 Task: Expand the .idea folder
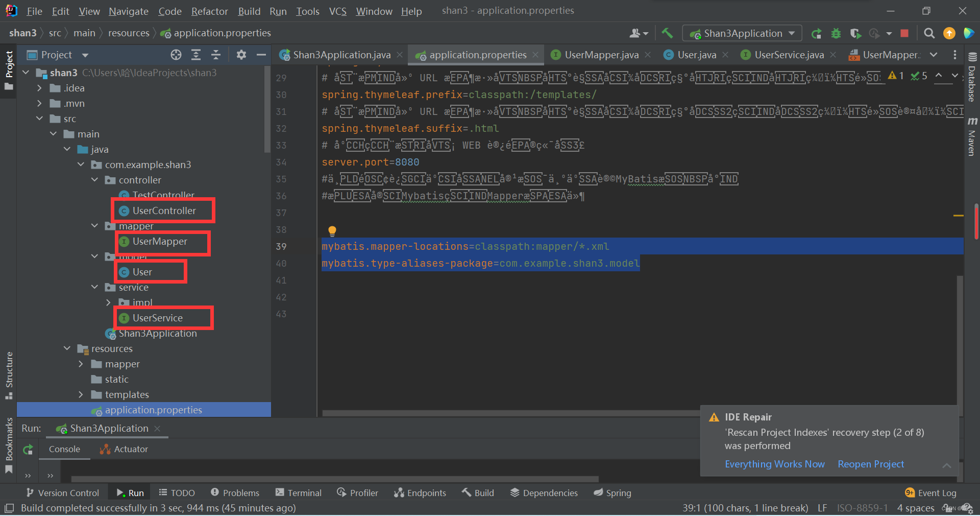pos(40,88)
